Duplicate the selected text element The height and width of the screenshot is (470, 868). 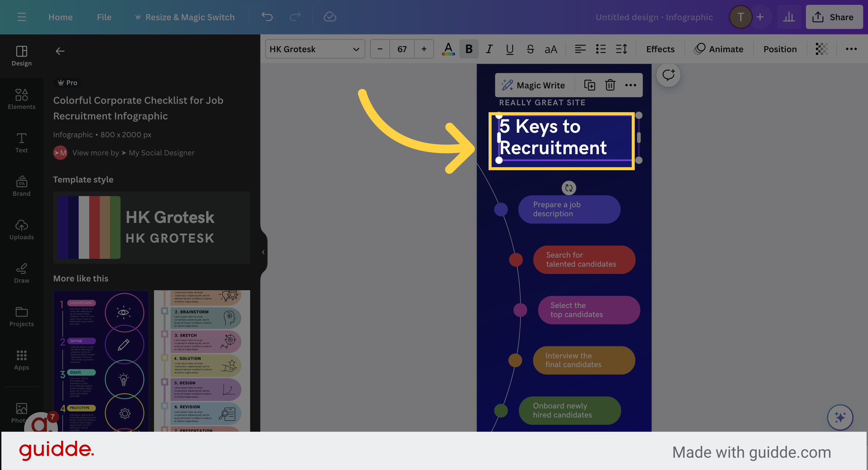click(590, 85)
